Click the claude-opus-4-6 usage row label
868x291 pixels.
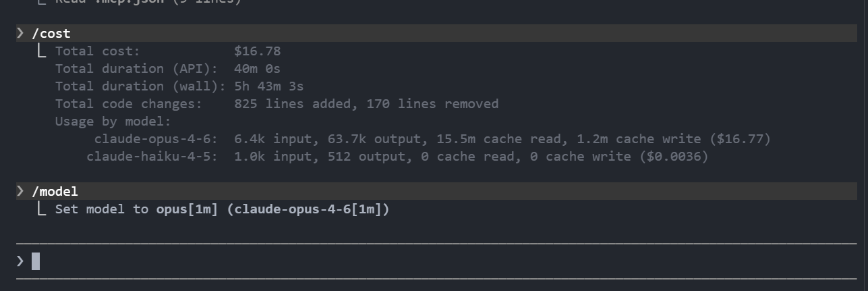coord(156,139)
